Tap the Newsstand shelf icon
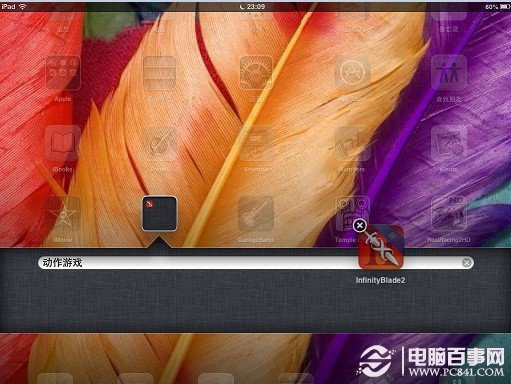The image size is (511, 384). pos(159,73)
